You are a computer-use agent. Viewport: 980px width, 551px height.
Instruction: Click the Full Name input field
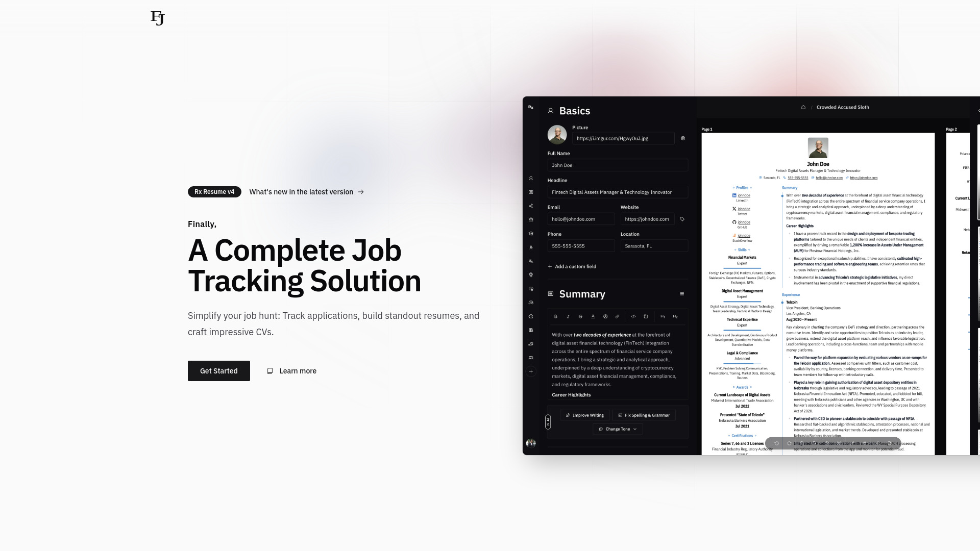(x=617, y=165)
